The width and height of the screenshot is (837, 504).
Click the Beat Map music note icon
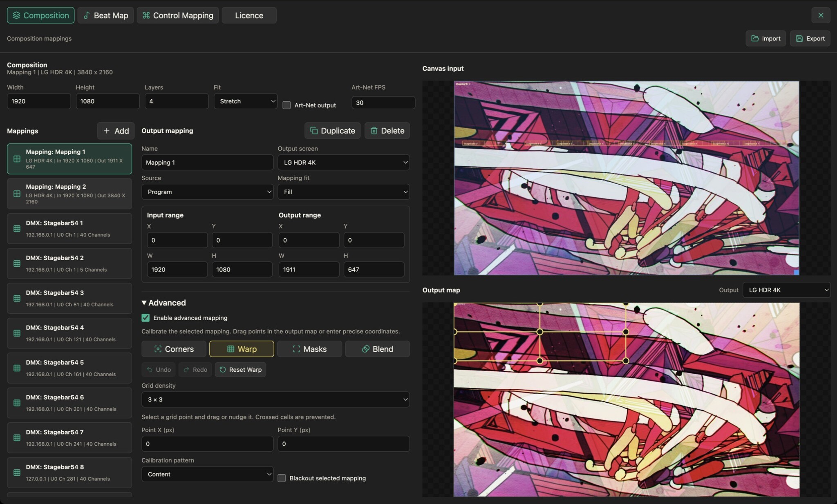(x=87, y=15)
